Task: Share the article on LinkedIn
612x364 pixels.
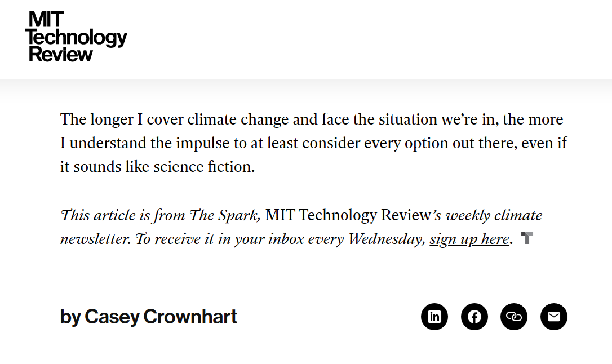Action: (x=434, y=317)
